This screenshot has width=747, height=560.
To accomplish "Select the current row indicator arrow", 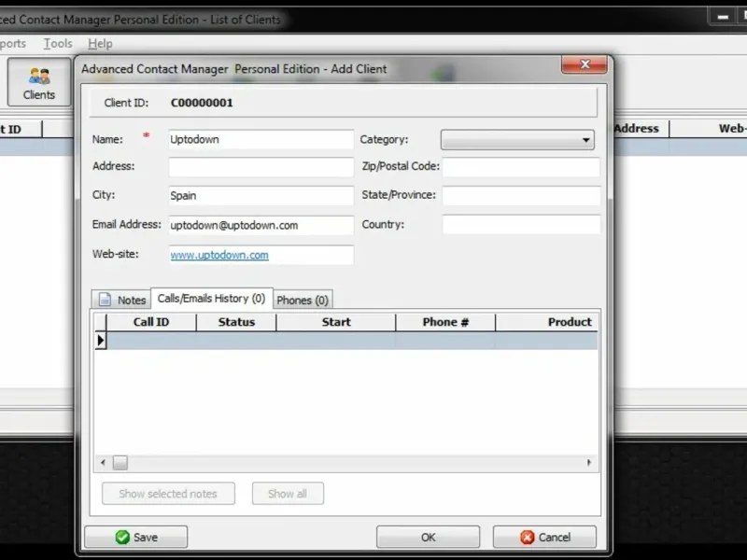I will click(101, 341).
